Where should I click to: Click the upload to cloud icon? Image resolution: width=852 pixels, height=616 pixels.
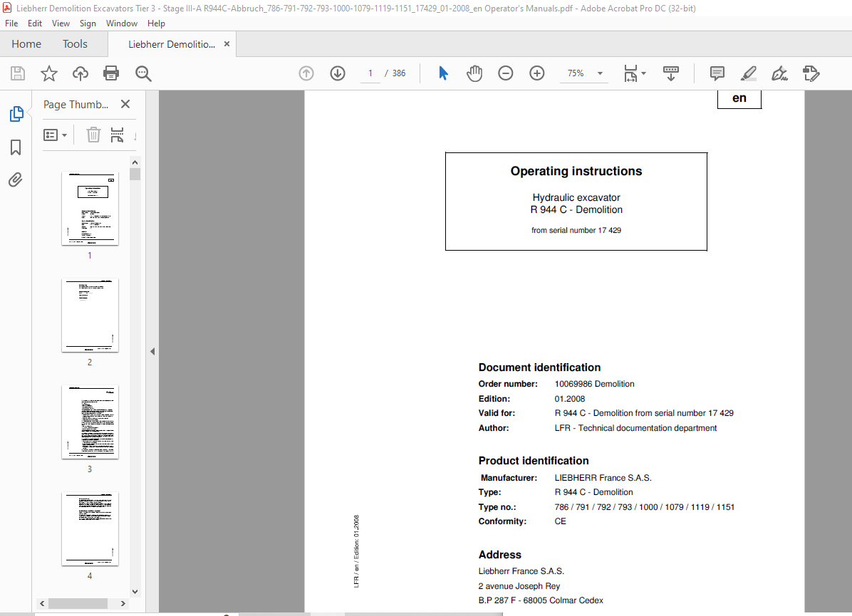(80, 73)
